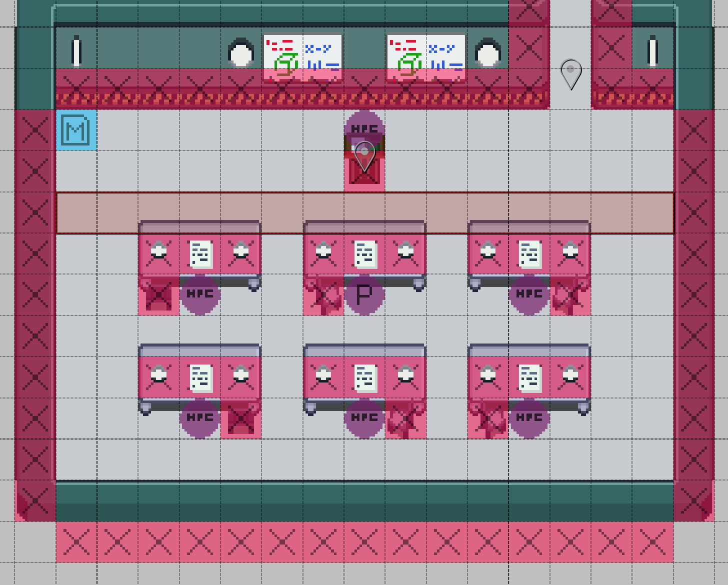Click the chair left of the P marker
The image size is (728, 585).
[x=323, y=295]
